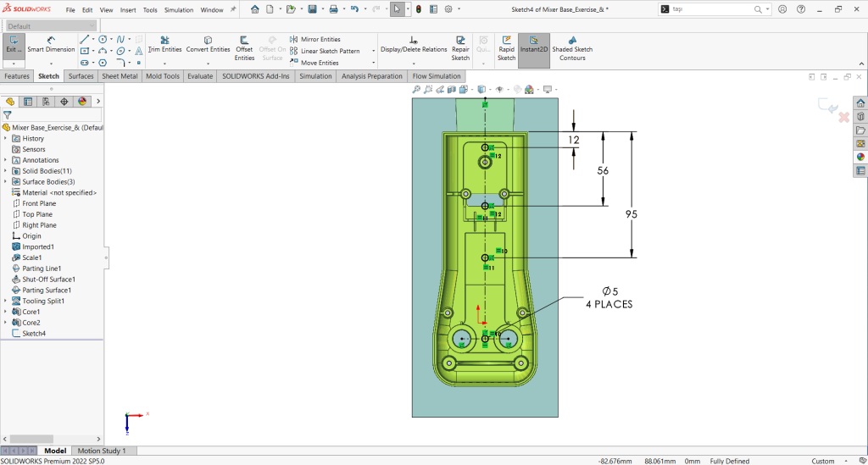Expand the Solid Bodies(11) folder
Screen dimensions: 868x465
pos(6,171)
